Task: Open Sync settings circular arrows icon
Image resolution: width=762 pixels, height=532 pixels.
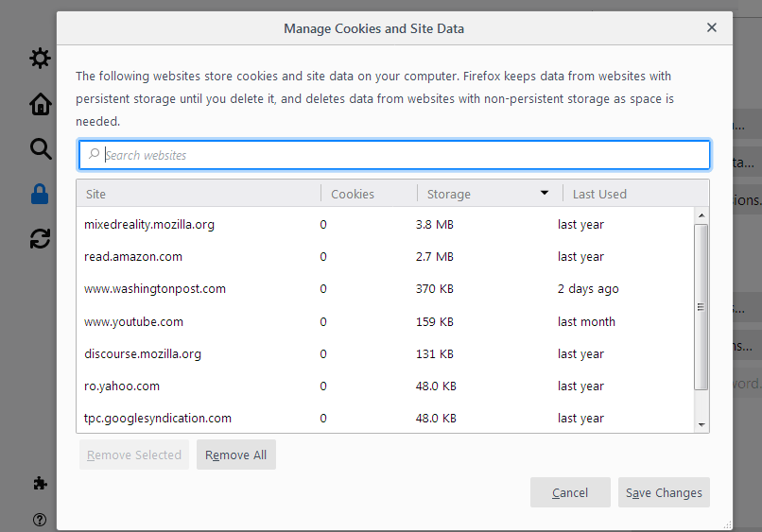Action: point(41,238)
